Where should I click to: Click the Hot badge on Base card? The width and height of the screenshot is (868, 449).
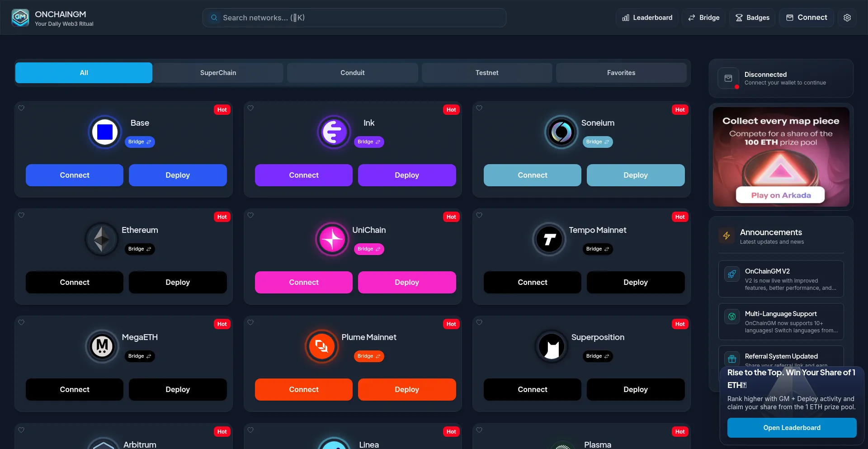pyautogui.click(x=222, y=110)
